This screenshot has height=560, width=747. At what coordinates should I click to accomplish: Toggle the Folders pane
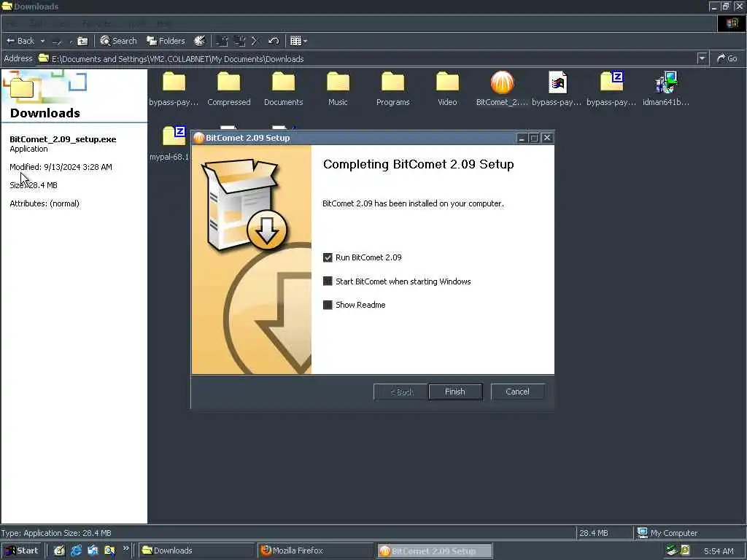tap(166, 41)
